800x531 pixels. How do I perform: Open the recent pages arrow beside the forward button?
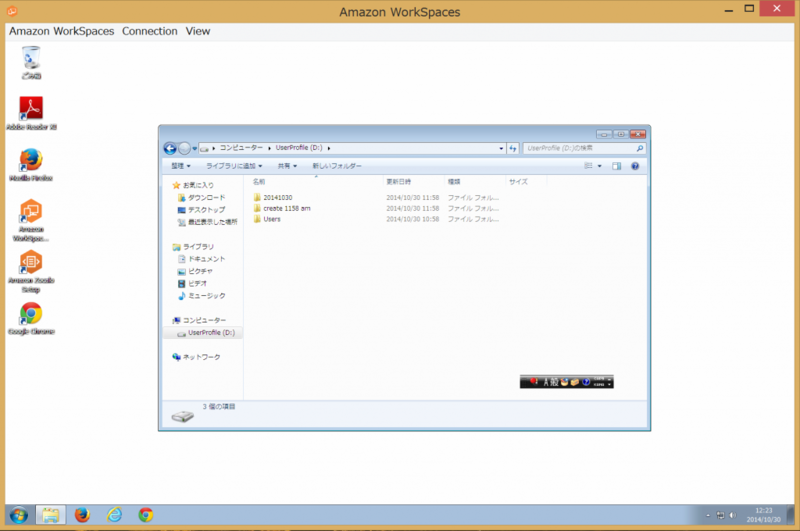coord(194,148)
